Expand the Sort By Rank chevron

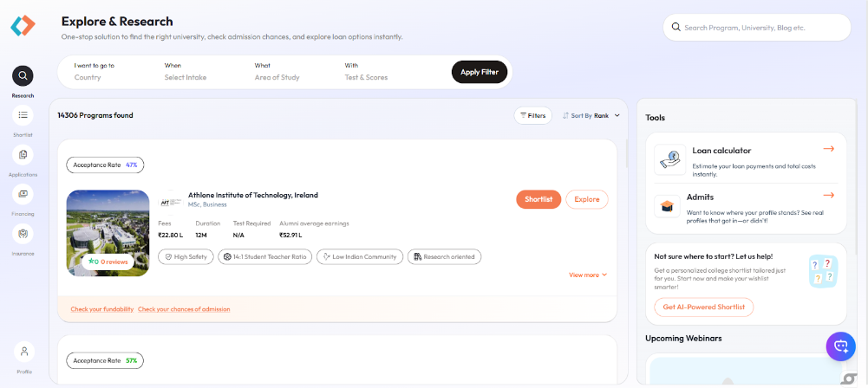pos(617,115)
